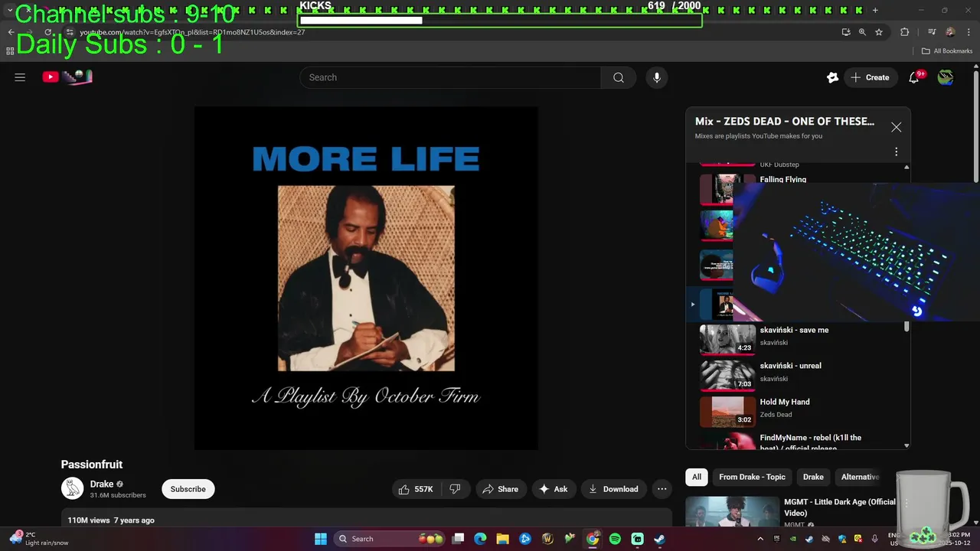Open the YouTube account avatar menu
The height and width of the screenshot is (551, 980).
tap(946, 77)
